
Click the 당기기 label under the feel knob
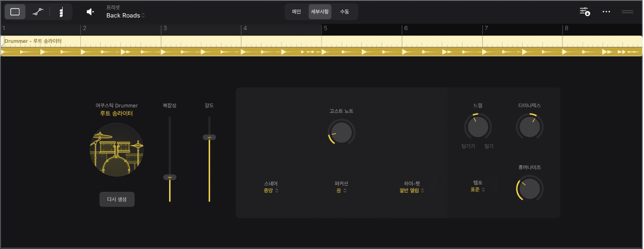pos(467,146)
